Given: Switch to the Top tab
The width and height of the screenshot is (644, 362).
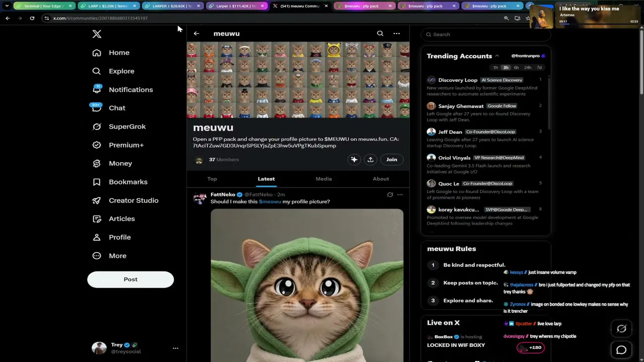Looking at the screenshot, I should click(x=212, y=179).
